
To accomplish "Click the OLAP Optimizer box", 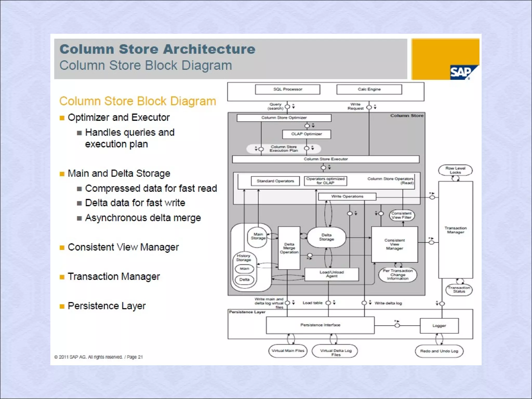I will pyautogui.click(x=306, y=134).
